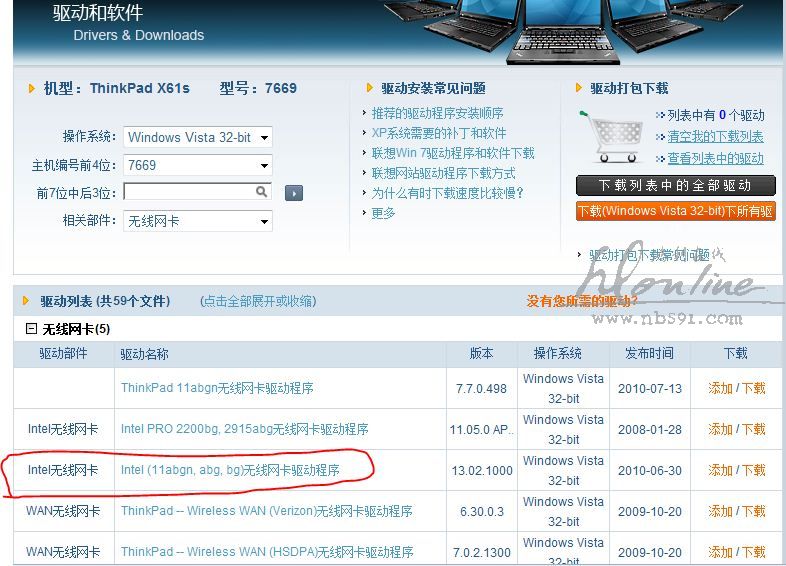786x566 pixels.
Task: Click version cell 6.30.0.3
Action: point(482,512)
